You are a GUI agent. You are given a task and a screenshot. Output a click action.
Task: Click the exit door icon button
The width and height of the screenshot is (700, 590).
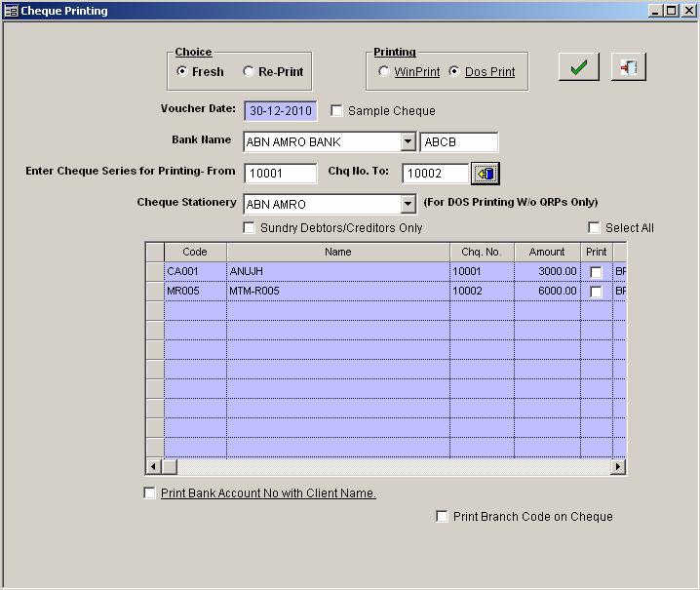point(629,67)
